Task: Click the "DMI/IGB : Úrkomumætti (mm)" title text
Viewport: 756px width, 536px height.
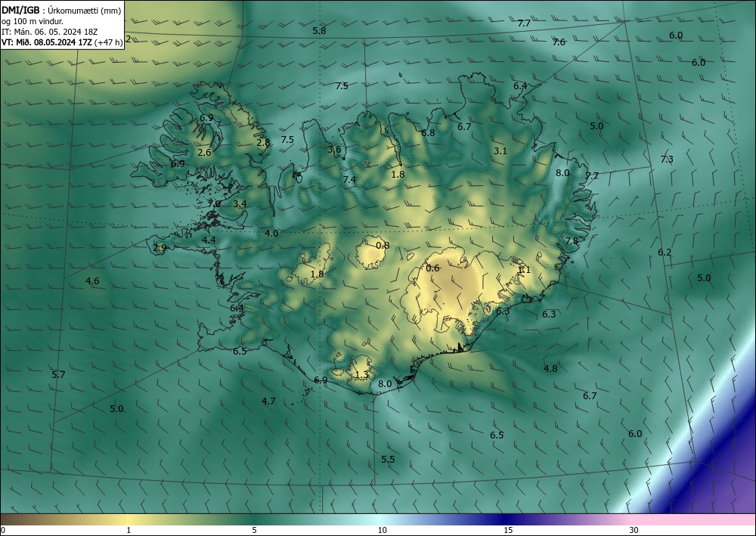Action: click(x=61, y=11)
